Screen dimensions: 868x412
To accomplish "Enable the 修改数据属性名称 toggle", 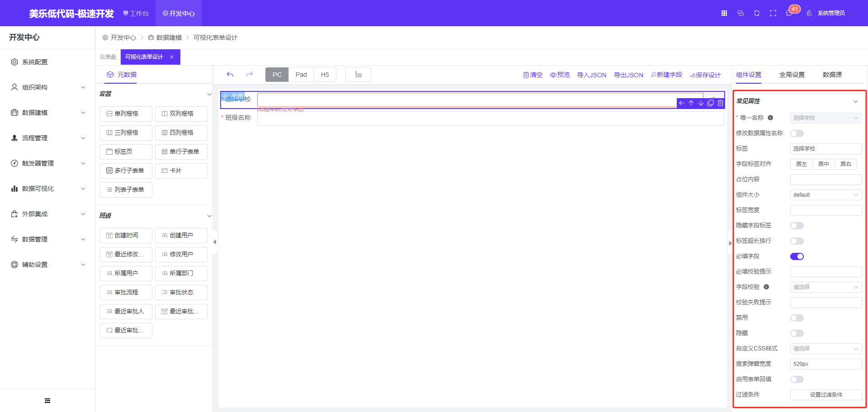I will (x=797, y=133).
